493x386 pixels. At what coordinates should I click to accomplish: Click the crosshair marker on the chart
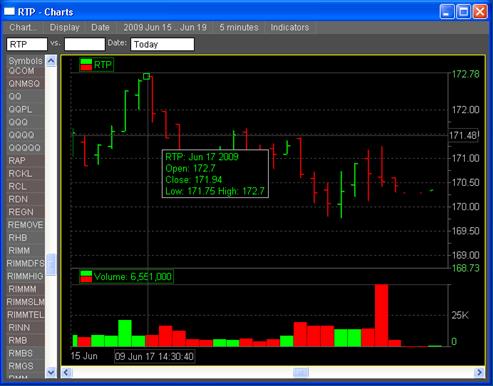[146, 76]
